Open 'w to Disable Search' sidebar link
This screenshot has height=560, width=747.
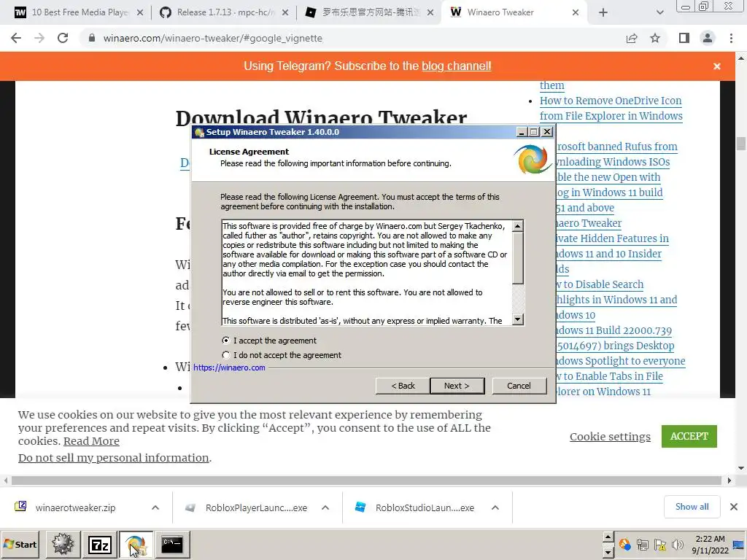(600, 284)
